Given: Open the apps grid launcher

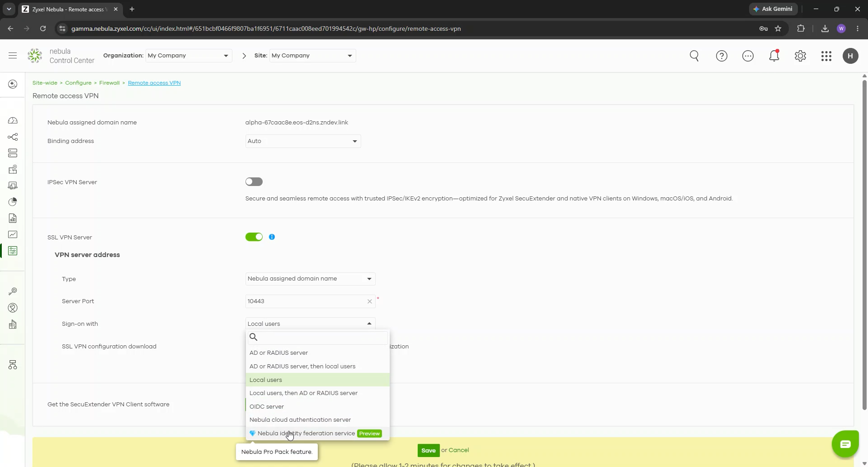Looking at the screenshot, I should 826,56.
